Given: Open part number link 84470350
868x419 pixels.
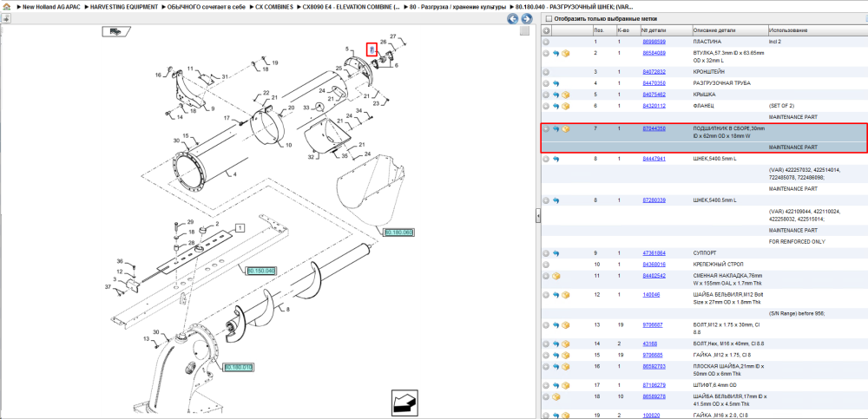Looking at the screenshot, I should point(654,83).
